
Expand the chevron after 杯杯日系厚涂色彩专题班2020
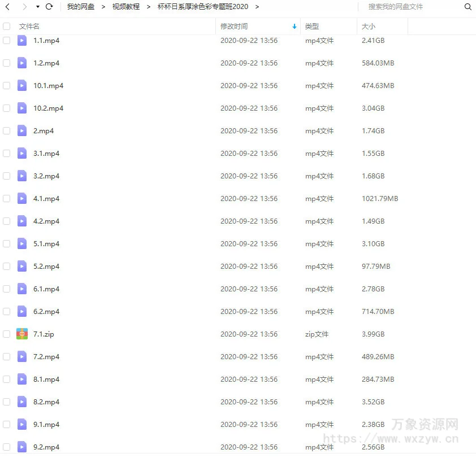257,7
